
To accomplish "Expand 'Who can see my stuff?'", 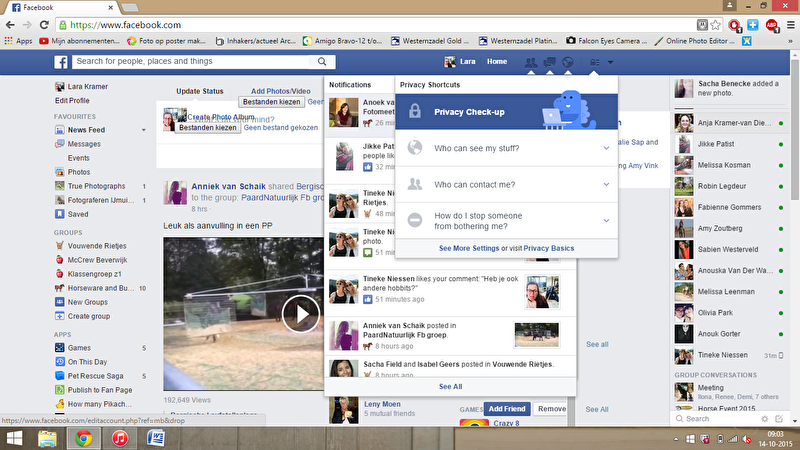I will point(506,149).
